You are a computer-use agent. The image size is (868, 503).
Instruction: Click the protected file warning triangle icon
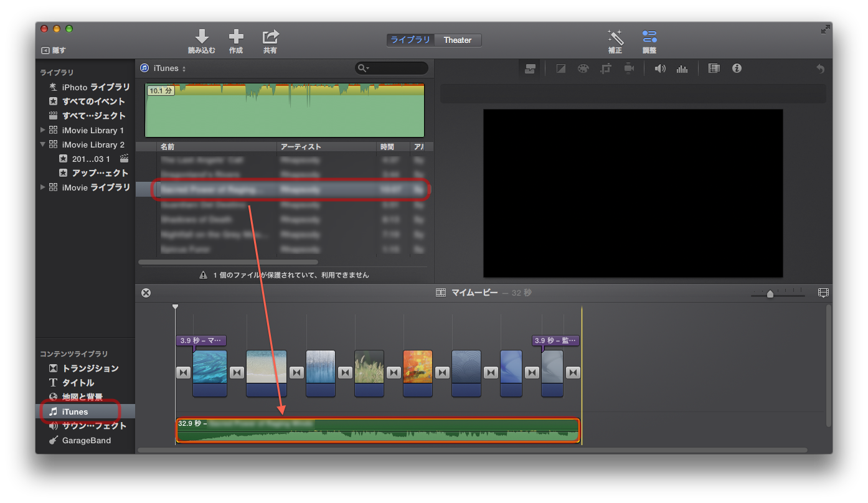203,275
